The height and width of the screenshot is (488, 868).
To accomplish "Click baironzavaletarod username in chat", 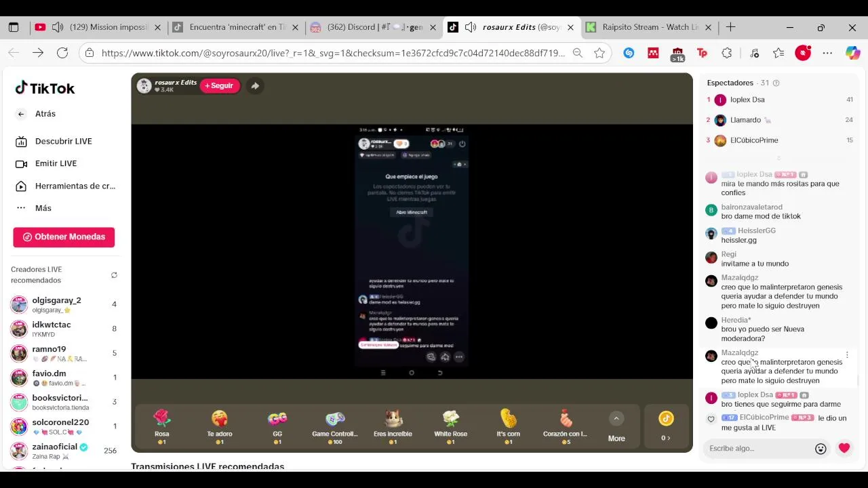I will [x=751, y=207].
